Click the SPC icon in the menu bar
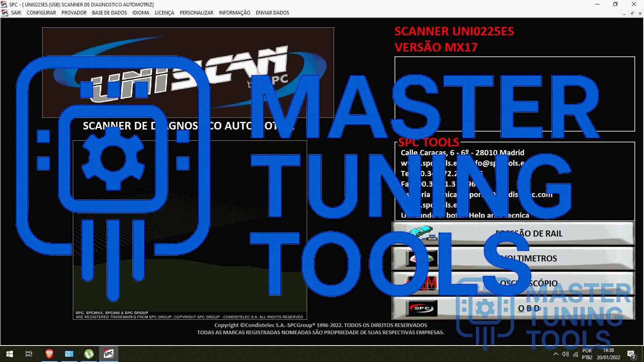 coord(5,13)
